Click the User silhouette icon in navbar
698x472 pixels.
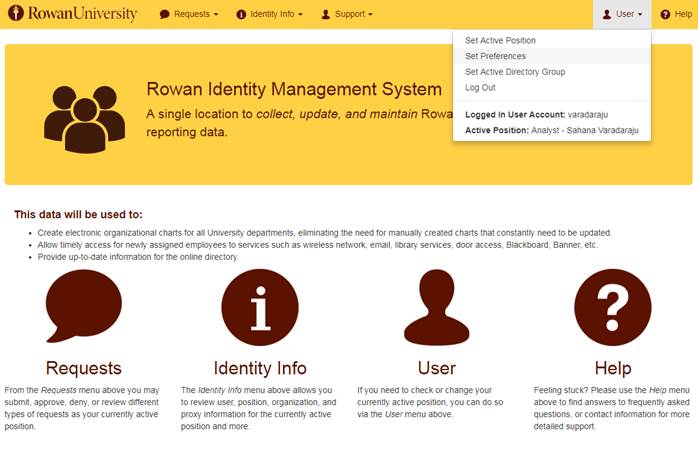tap(607, 14)
